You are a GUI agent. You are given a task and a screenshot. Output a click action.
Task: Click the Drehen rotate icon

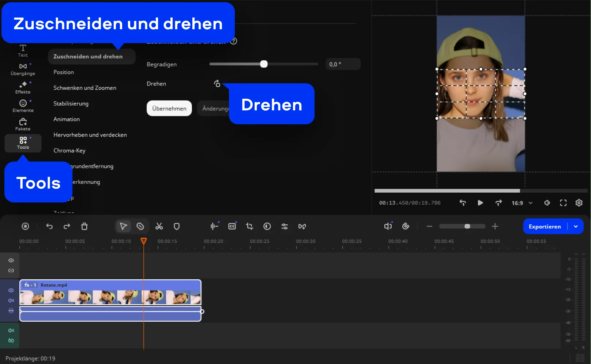click(x=217, y=84)
